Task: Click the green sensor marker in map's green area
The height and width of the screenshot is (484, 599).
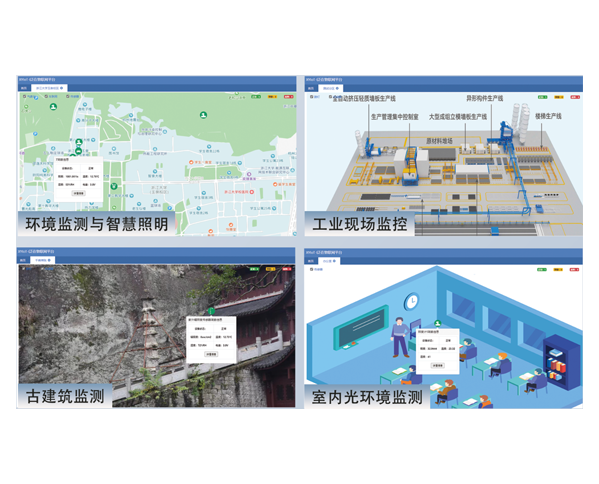Action: click(x=204, y=114)
